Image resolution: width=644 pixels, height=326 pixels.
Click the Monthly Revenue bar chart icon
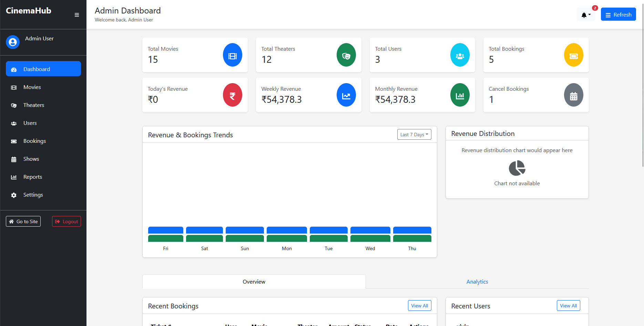pyautogui.click(x=460, y=95)
